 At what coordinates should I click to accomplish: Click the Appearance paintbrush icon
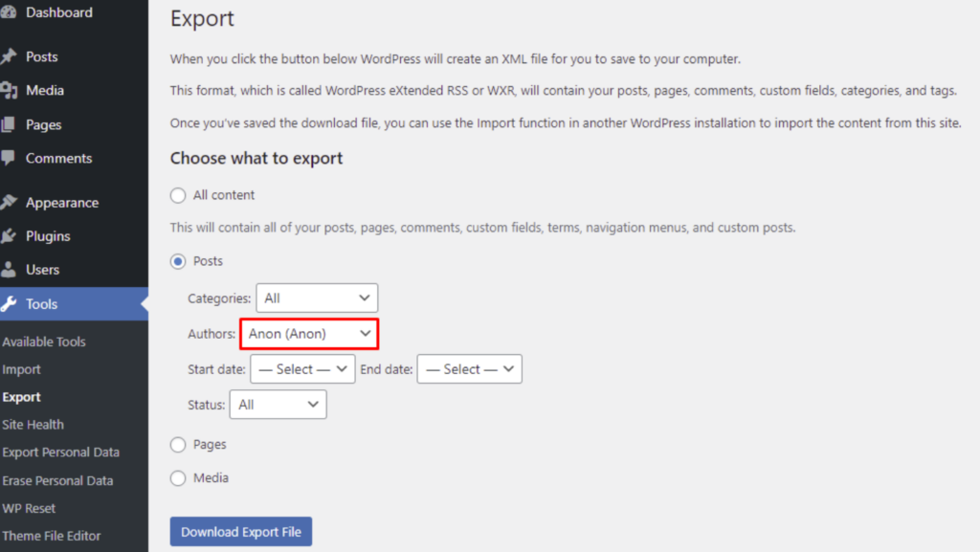9,203
